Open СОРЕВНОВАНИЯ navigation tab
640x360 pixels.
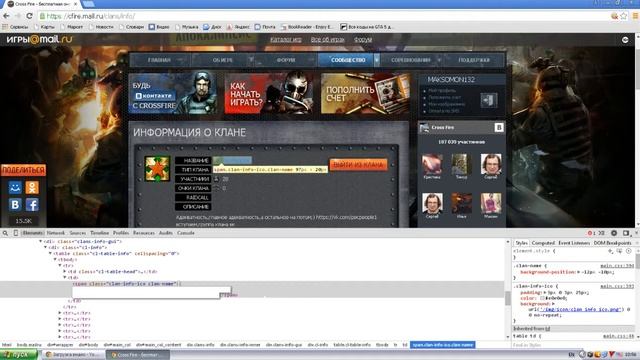410,60
